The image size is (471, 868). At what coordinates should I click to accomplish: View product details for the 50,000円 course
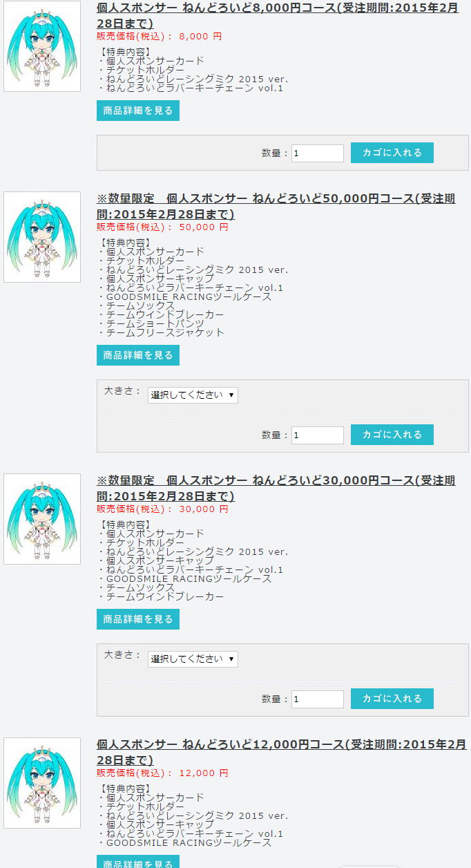coord(138,355)
